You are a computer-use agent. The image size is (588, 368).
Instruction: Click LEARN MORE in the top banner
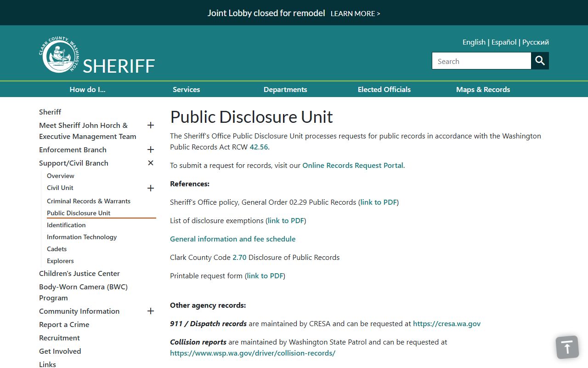pos(355,13)
